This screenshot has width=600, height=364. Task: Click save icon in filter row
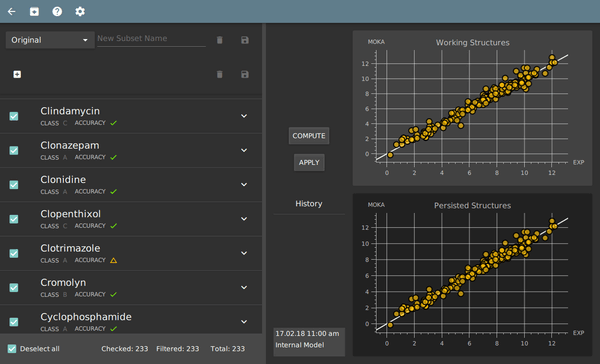[245, 74]
